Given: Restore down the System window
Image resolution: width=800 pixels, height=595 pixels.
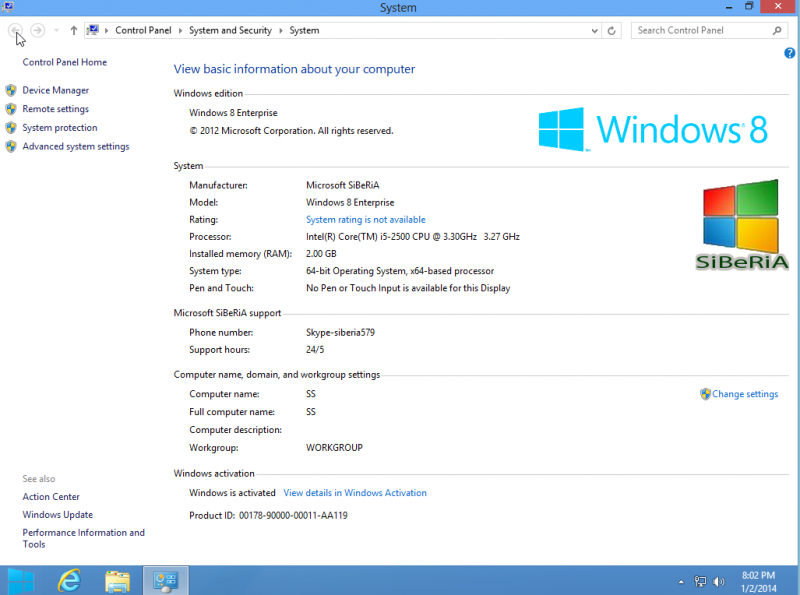Looking at the screenshot, I should point(748,7).
